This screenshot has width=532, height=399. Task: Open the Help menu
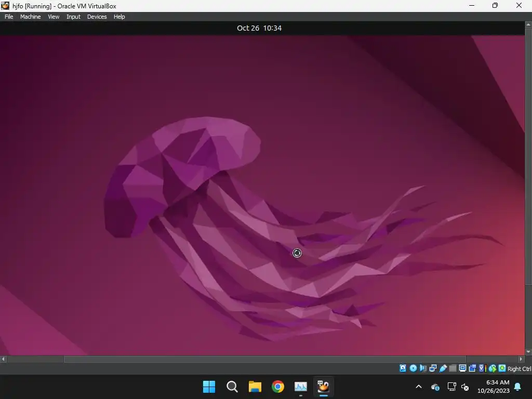point(119,17)
